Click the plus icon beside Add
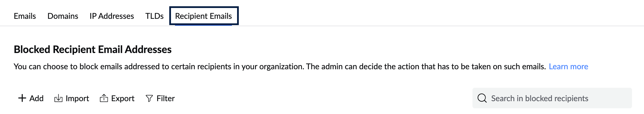Viewport: 644px width, 114px height. pos(22,98)
